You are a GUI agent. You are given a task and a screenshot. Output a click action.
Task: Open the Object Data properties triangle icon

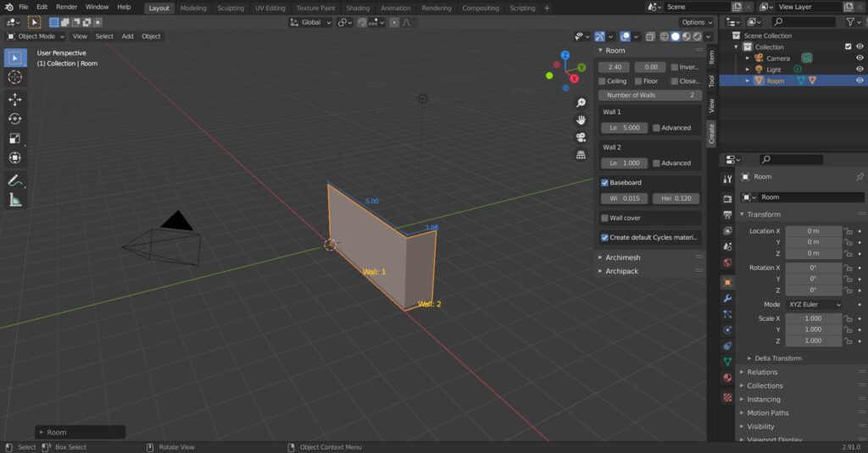(727, 362)
